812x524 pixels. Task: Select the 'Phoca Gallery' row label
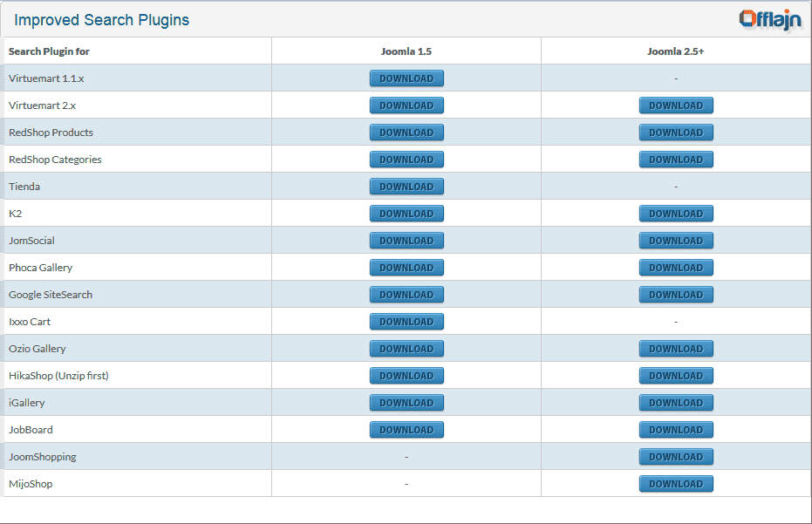(40, 268)
